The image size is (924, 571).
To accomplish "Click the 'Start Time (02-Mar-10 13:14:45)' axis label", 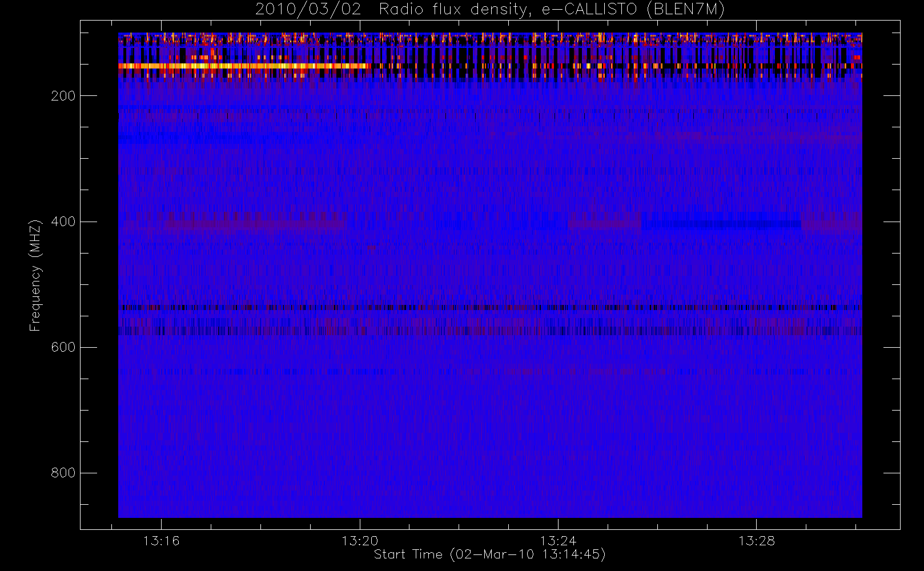I will point(490,554).
